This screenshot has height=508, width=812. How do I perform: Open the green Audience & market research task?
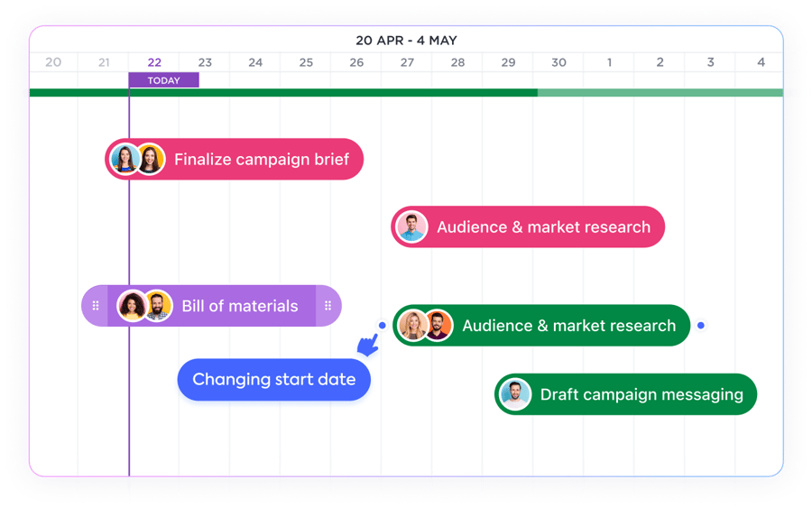point(541,325)
